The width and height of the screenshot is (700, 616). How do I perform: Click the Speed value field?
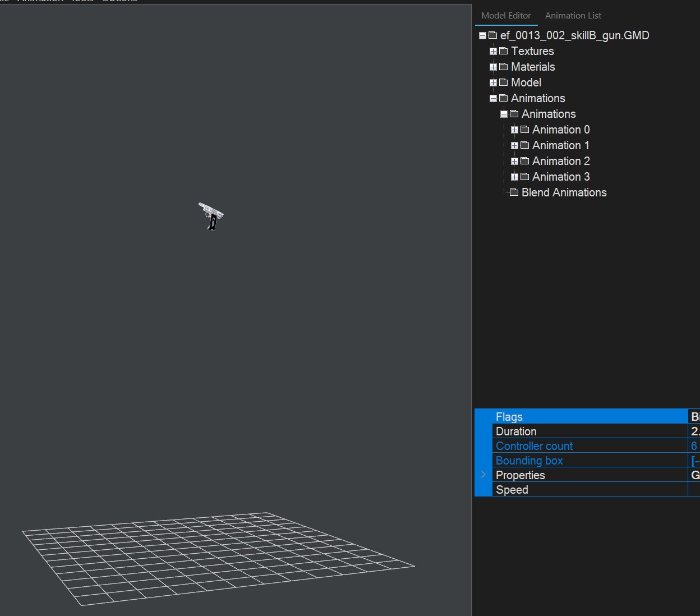(694, 490)
